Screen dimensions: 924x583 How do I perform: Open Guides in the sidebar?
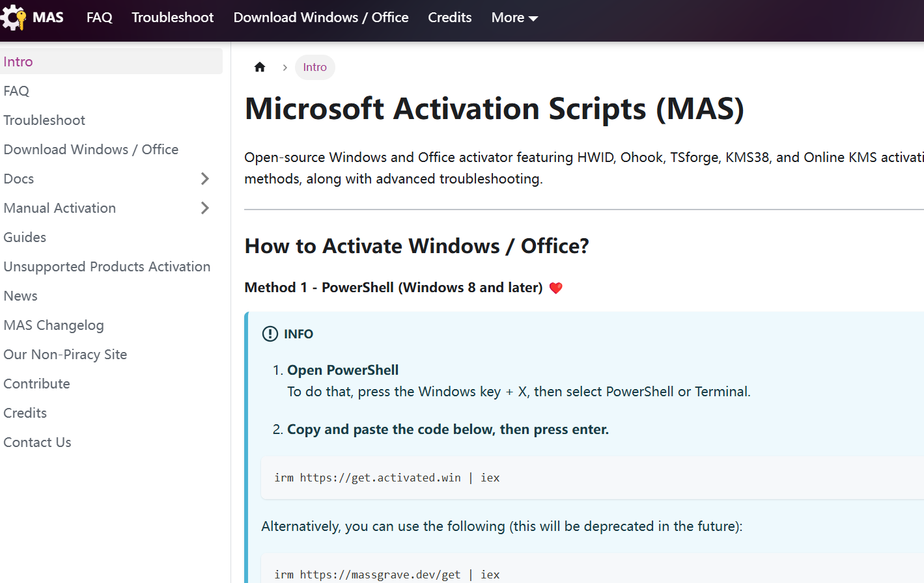[x=25, y=237]
